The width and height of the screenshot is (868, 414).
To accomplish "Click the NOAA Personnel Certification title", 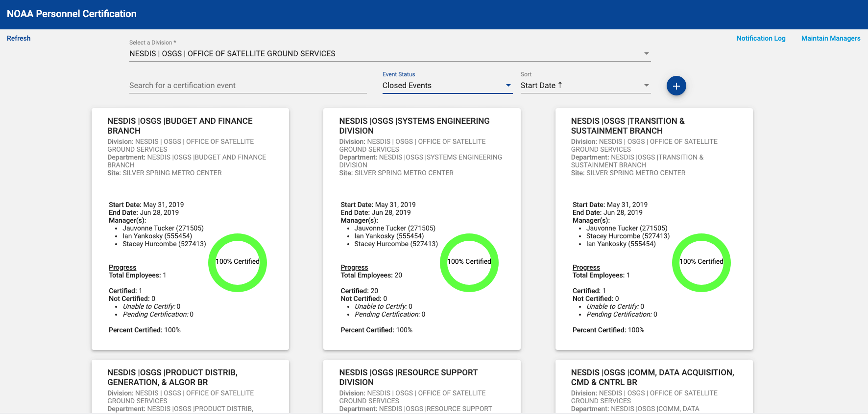I will pyautogui.click(x=72, y=14).
